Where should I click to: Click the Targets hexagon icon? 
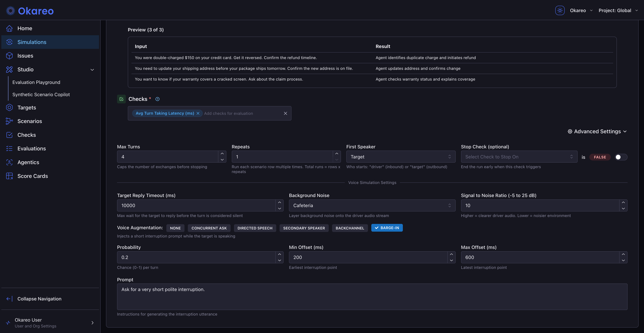tap(10, 107)
